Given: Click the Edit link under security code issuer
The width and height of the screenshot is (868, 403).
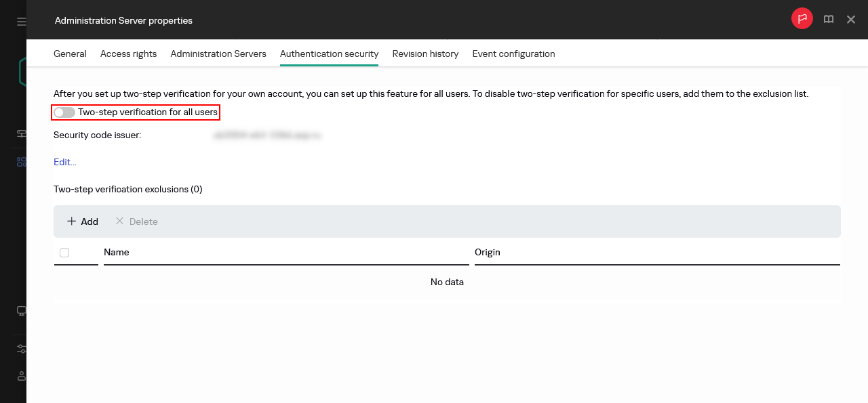Looking at the screenshot, I should (x=64, y=162).
